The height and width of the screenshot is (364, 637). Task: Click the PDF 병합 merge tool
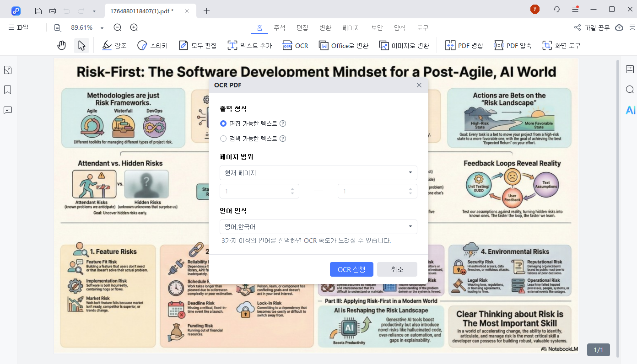pos(464,45)
